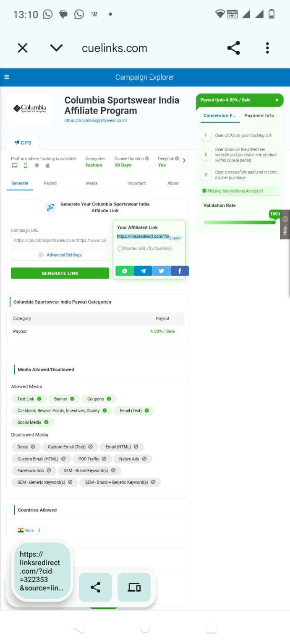Click the Deeplink info icon
The width and height of the screenshot is (290, 644).
177,158
